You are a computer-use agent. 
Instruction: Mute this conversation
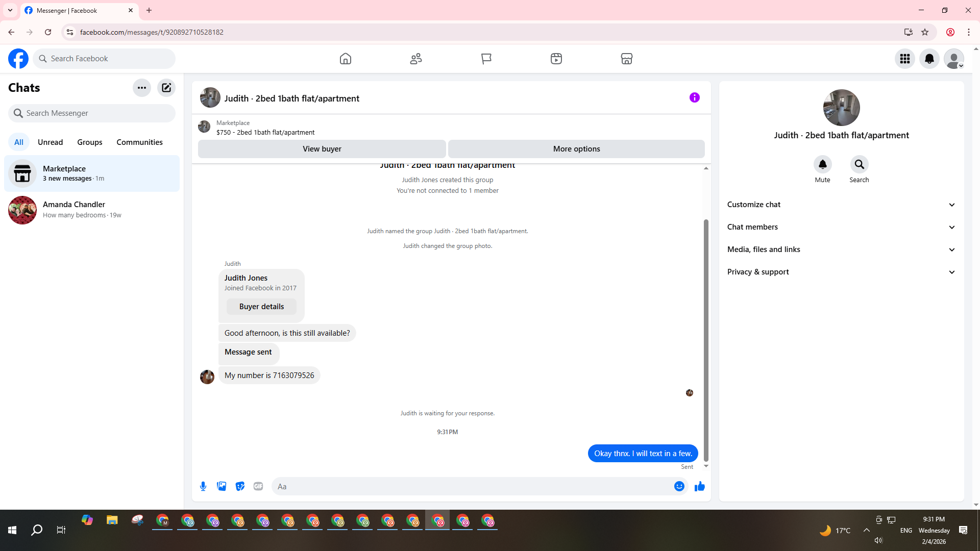coord(822,164)
